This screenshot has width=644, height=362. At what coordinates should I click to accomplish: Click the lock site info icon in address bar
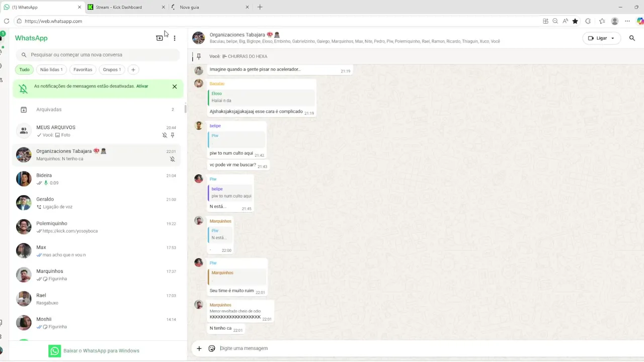pos(19,21)
